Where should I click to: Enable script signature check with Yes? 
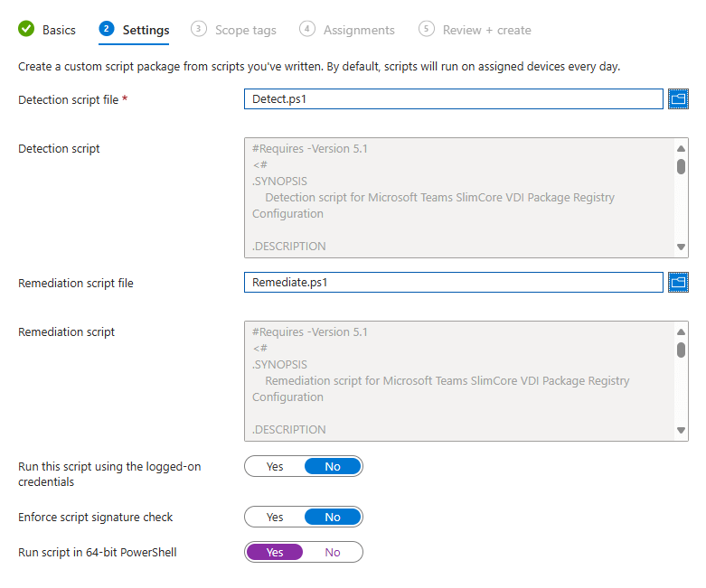click(x=275, y=517)
